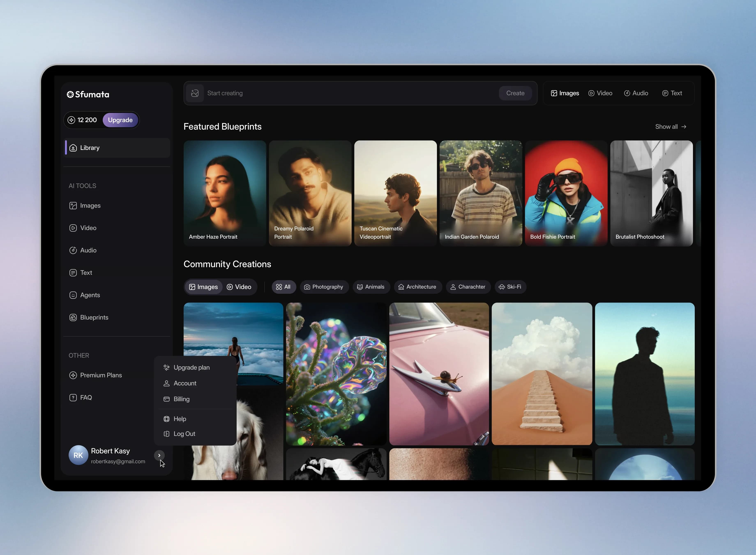Click the Create button
The height and width of the screenshot is (555, 756).
pyautogui.click(x=515, y=93)
